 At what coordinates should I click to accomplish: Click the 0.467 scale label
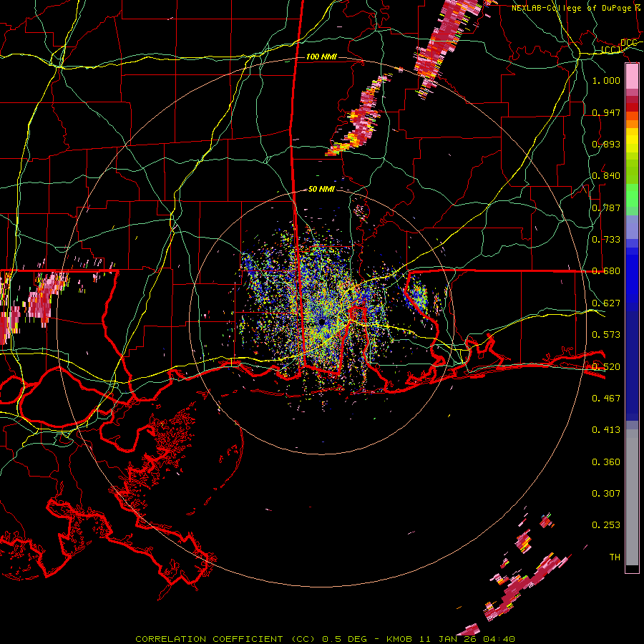tap(606, 399)
